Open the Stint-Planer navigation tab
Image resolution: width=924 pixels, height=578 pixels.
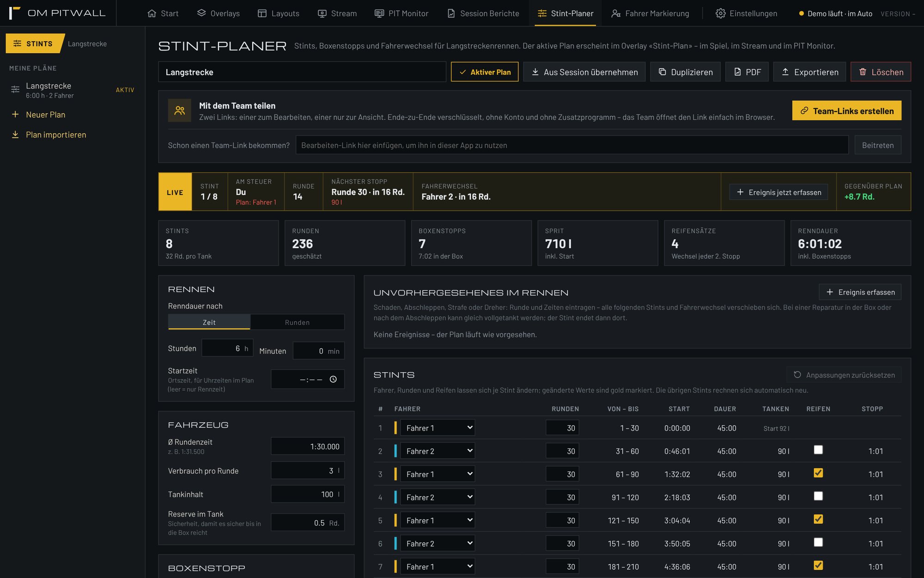565,13
